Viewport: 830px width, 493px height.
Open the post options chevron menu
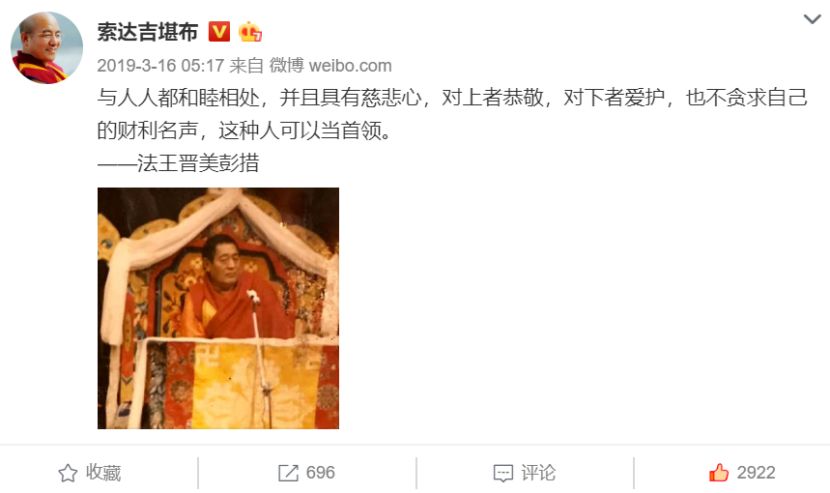coord(812,20)
